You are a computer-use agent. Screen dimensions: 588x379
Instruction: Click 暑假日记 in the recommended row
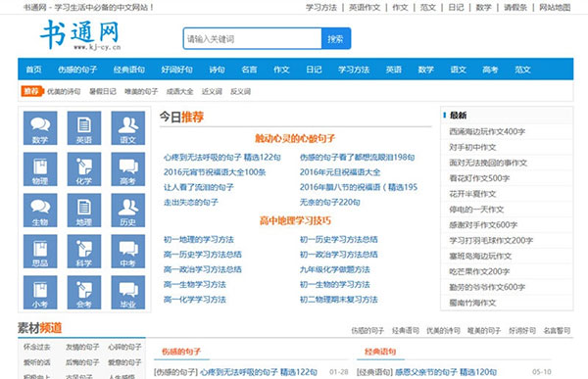(102, 91)
